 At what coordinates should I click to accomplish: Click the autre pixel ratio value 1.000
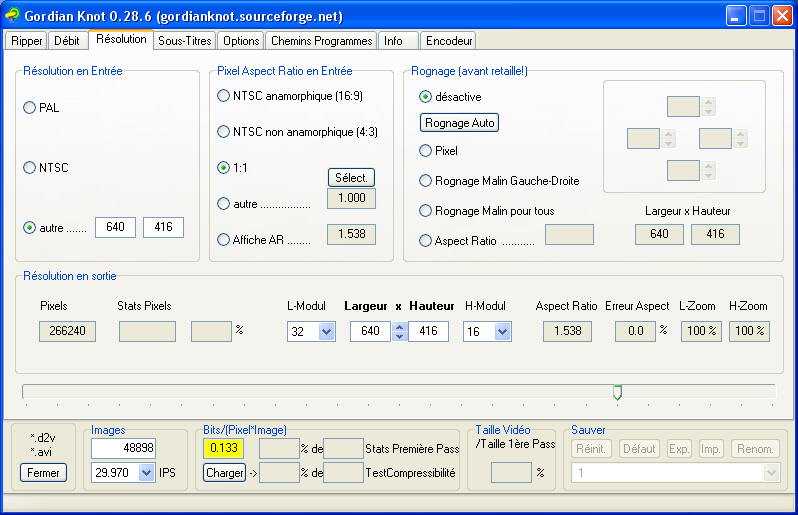coord(352,198)
